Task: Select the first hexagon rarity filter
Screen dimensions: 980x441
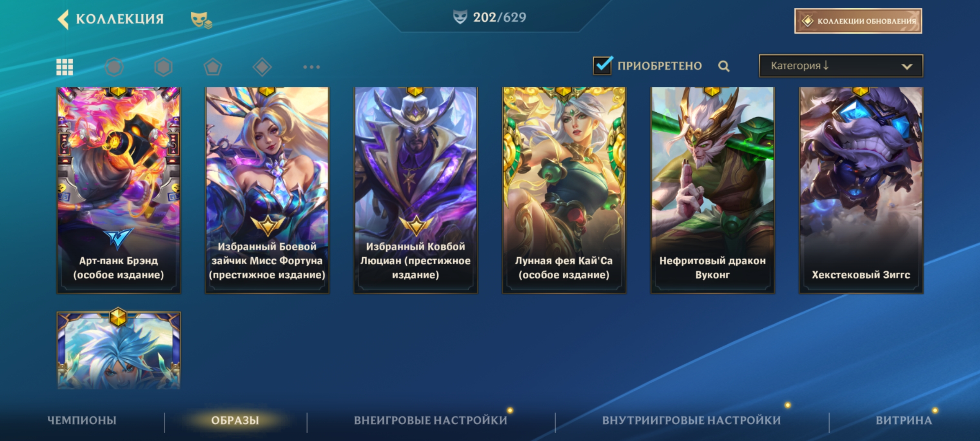Action: pos(114,67)
